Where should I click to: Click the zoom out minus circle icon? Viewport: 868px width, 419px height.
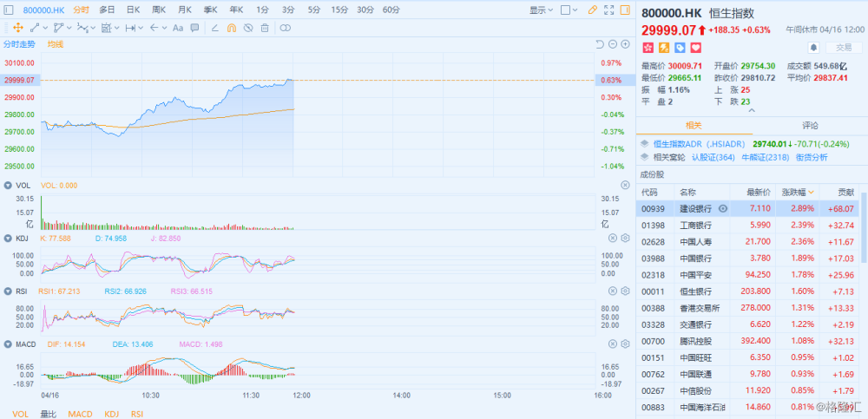612,44
